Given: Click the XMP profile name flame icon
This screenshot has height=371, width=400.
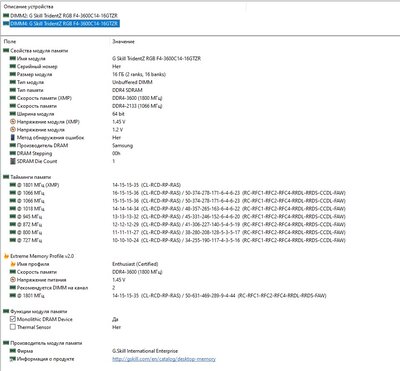Looking at the screenshot, I should [13, 264].
